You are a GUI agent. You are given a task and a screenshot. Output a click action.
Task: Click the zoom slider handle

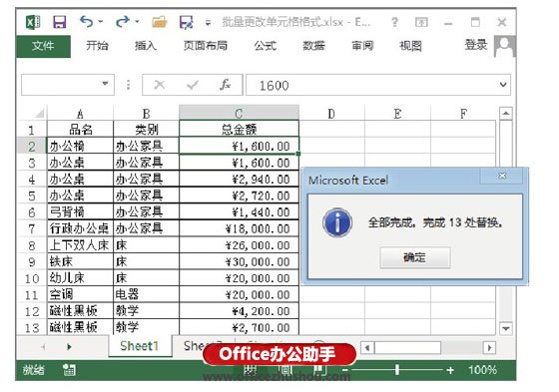pyautogui.click(x=397, y=370)
